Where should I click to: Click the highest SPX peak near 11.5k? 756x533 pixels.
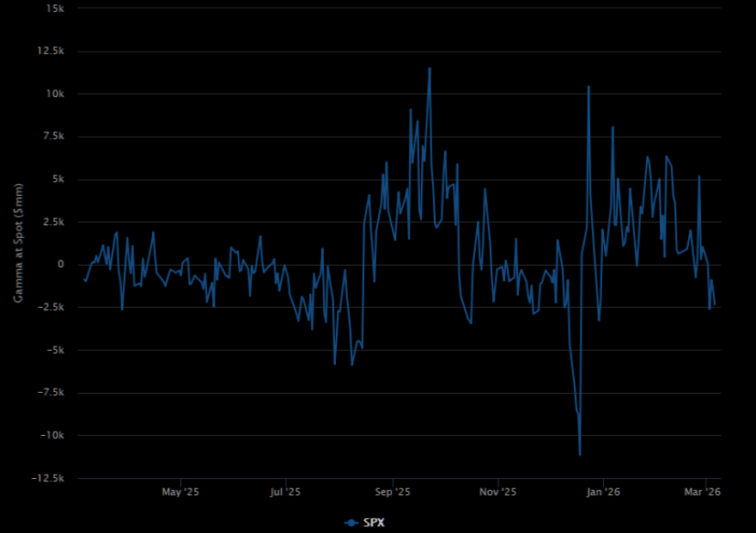[430, 69]
